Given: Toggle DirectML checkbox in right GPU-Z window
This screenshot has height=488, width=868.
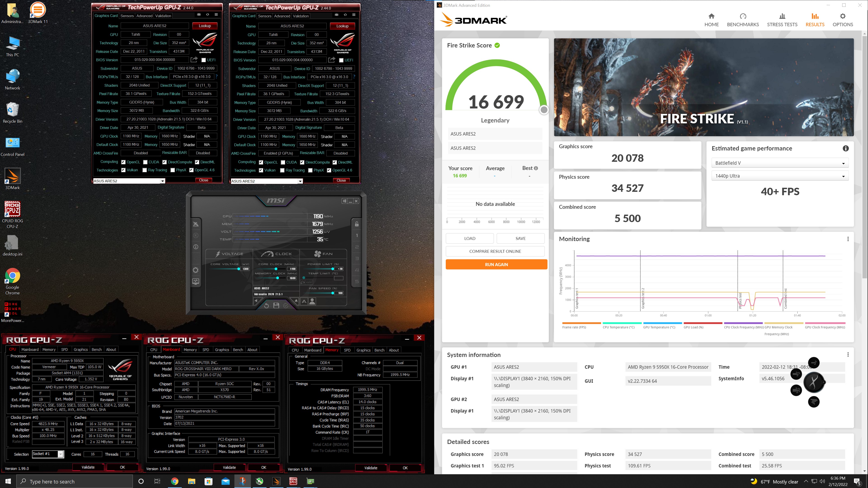Looking at the screenshot, I should [x=335, y=162].
